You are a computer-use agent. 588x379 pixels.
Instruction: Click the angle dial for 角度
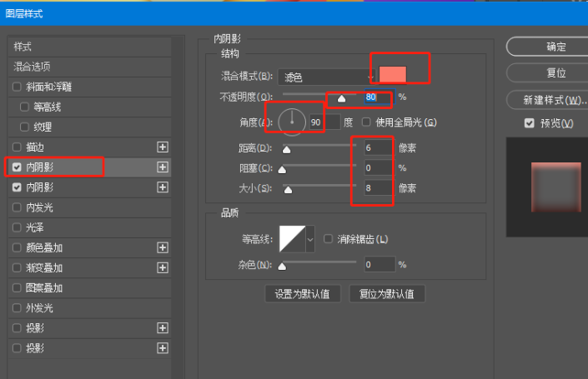point(293,122)
